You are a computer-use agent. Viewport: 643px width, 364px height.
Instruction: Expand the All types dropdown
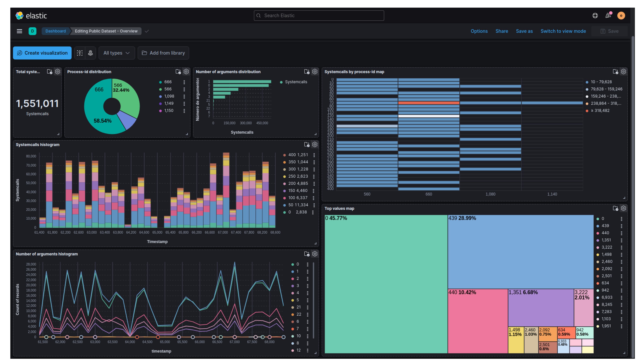116,53
